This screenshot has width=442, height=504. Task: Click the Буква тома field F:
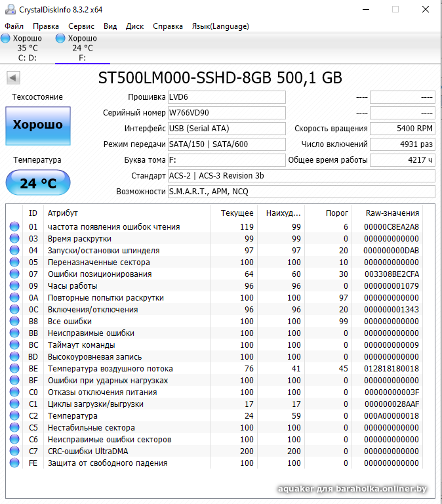point(227,160)
